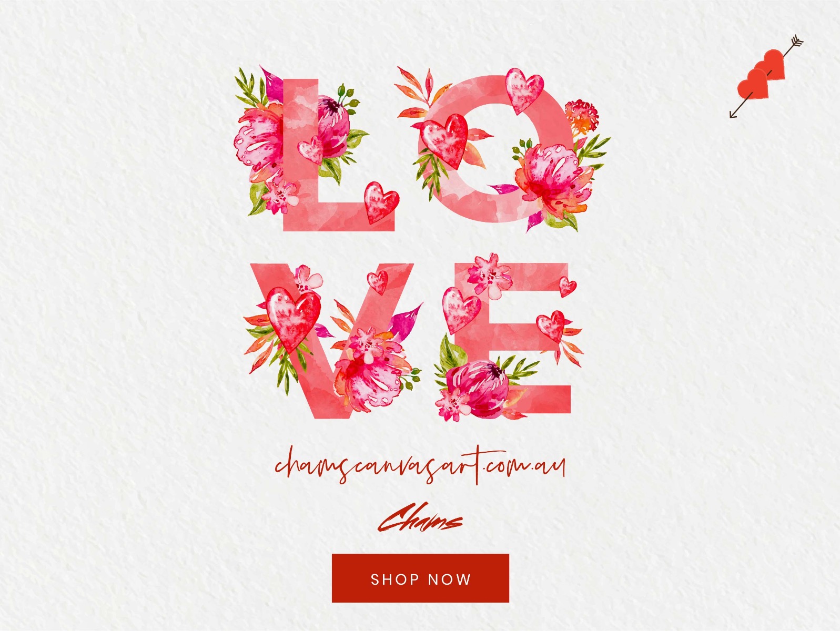Click the small pink flower at L's bottom left
The width and height of the screenshot is (840, 631).
click(280, 196)
